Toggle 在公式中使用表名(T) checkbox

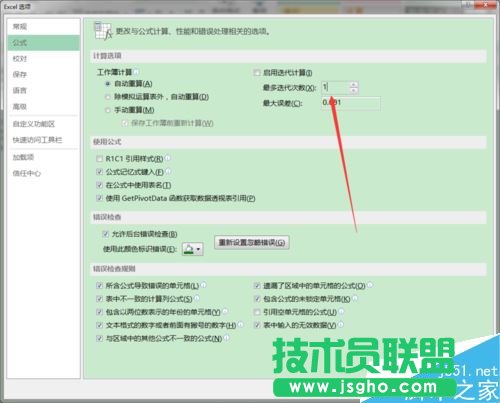(x=99, y=185)
